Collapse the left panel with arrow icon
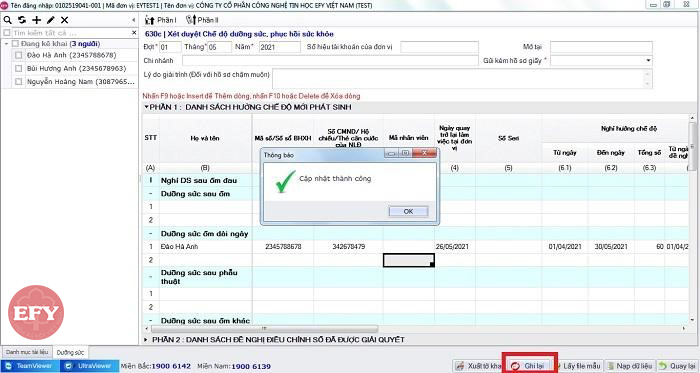The width and height of the screenshot is (700, 373). click(133, 20)
